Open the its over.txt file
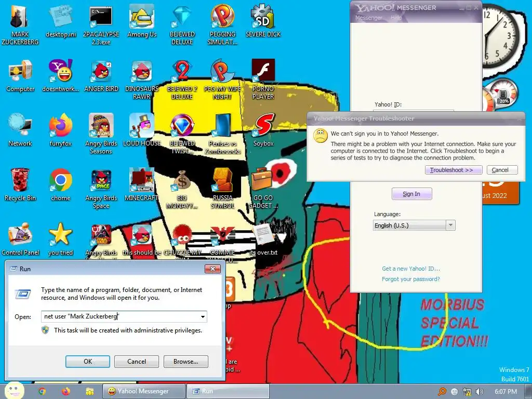 [263, 234]
